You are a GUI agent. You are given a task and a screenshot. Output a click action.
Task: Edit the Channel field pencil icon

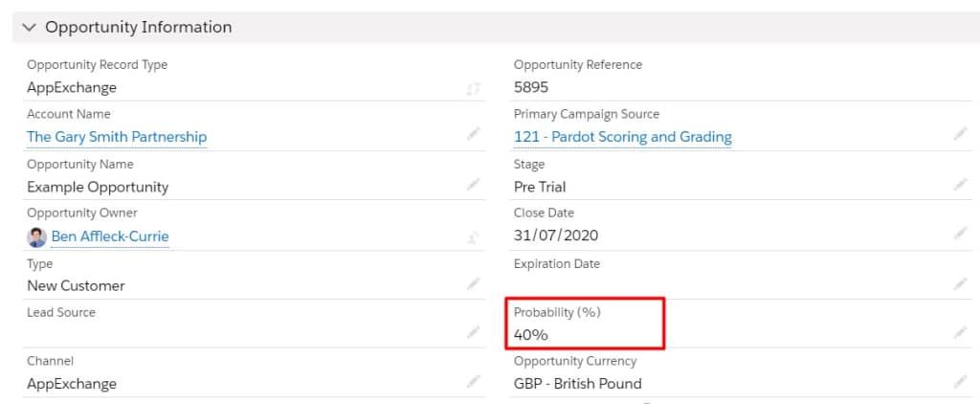click(473, 382)
